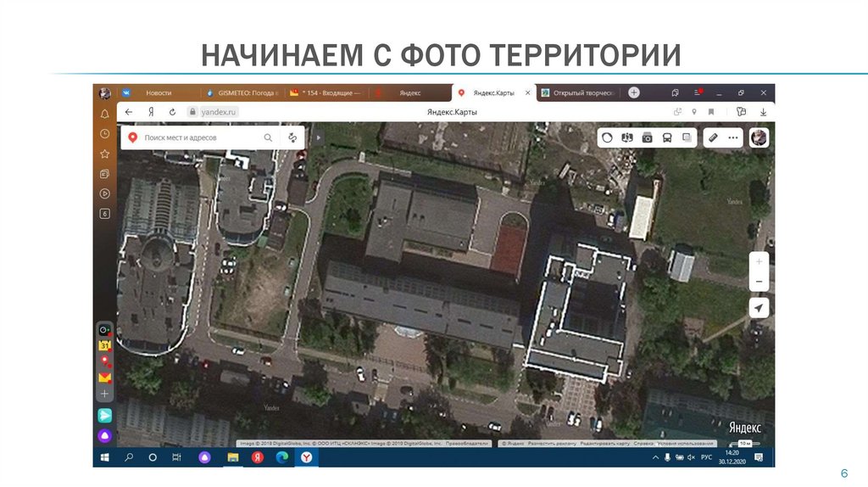Viewport: 868px width, 487px height.
Task: Open the map layers type selector
Action: coord(687,137)
